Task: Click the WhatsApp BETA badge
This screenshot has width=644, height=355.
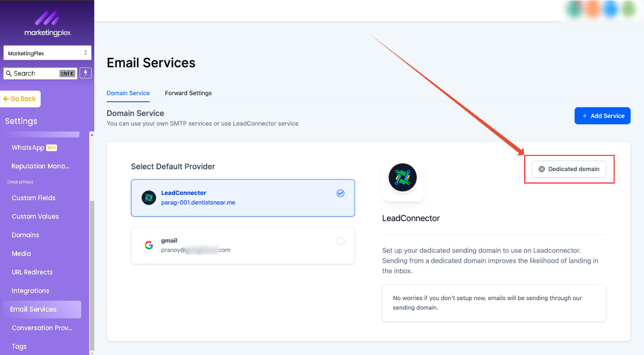Action: pos(52,148)
